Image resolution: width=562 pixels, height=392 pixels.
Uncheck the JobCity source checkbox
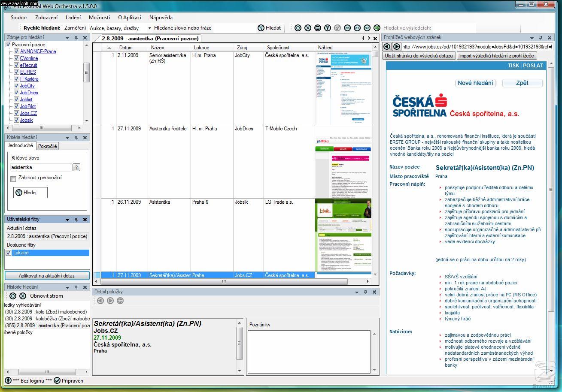click(16, 86)
